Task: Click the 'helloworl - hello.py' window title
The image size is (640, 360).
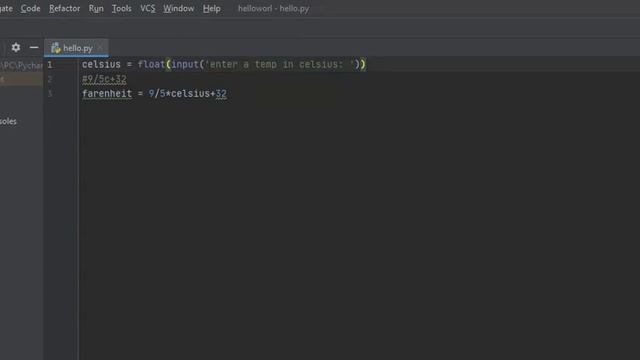Action: 273,8
